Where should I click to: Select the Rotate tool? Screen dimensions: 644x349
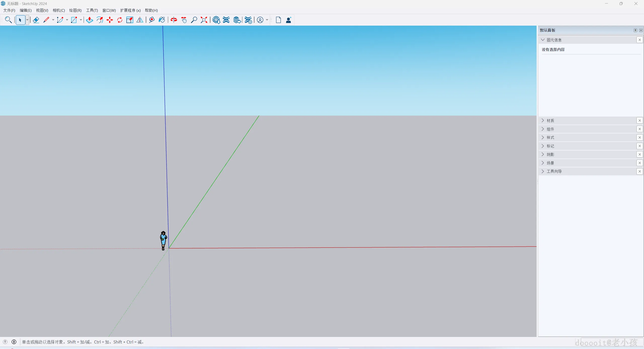(x=120, y=20)
